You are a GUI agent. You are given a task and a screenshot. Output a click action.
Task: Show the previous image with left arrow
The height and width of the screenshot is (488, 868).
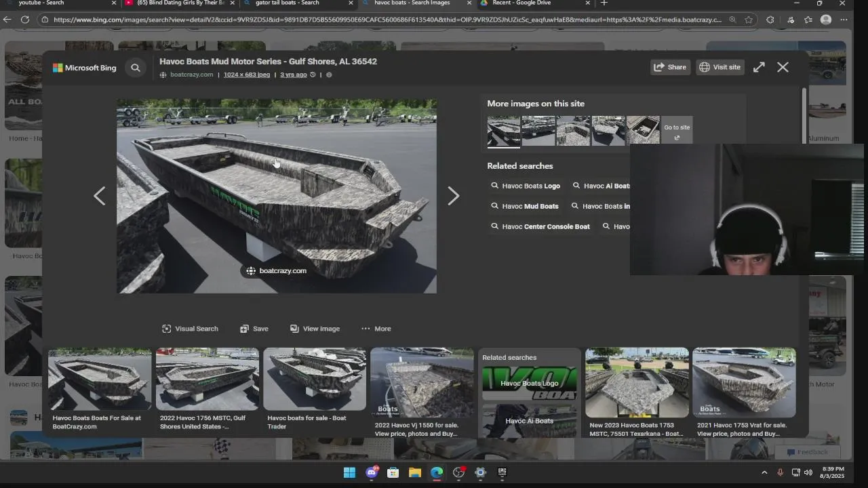(100, 196)
